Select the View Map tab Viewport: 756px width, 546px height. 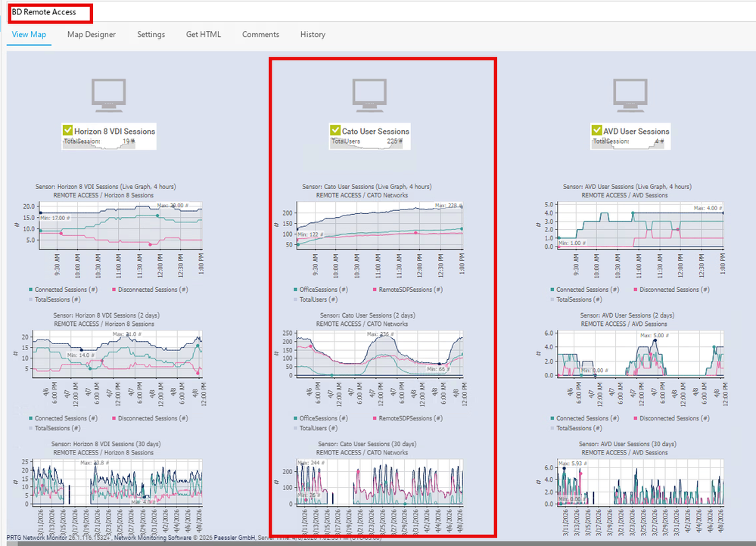(x=29, y=35)
